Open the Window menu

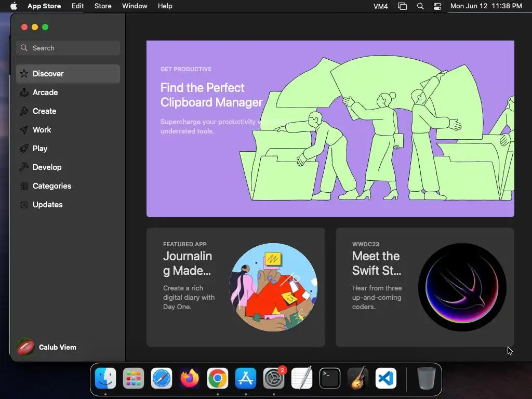[x=135, y=6]
